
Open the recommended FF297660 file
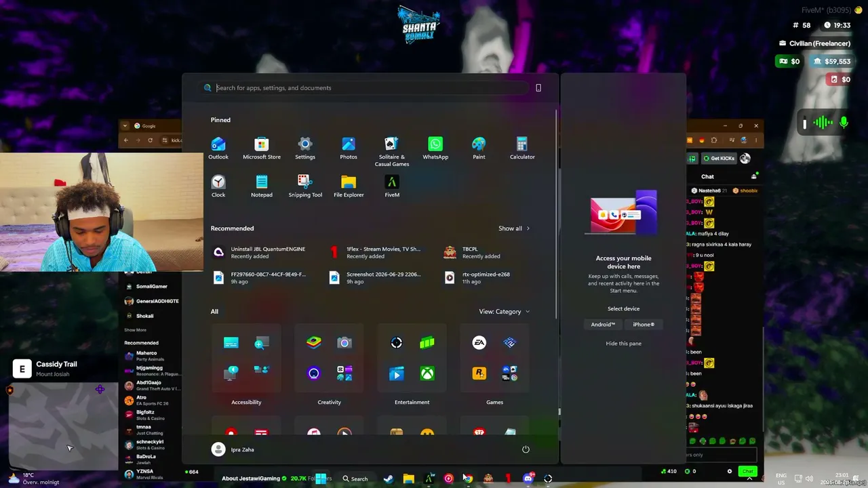260,278
